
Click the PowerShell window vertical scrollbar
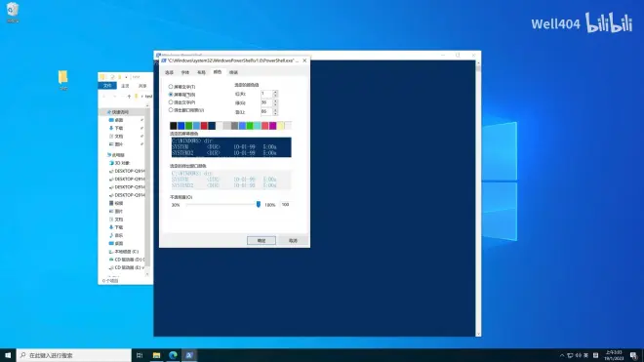point(478,198)
